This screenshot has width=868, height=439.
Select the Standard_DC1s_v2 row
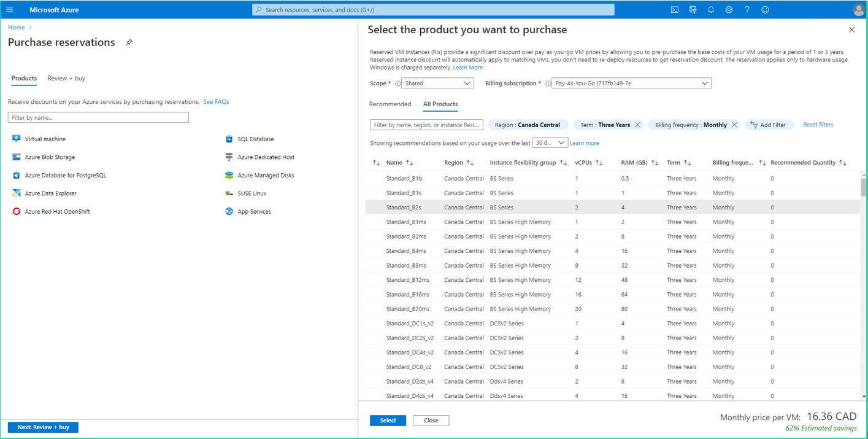(613, 324)
